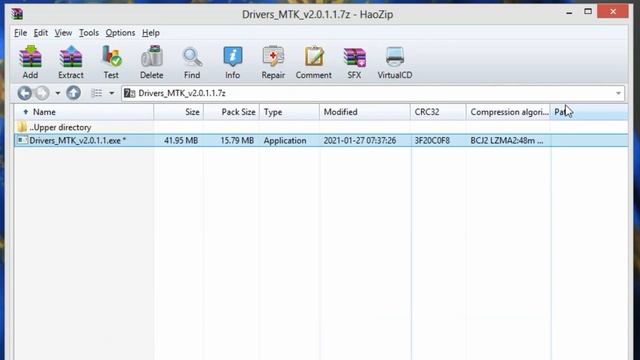Click the 7z archive icon in address bar
The width and height of the screenshot is (640, 360).
[129, 93]
